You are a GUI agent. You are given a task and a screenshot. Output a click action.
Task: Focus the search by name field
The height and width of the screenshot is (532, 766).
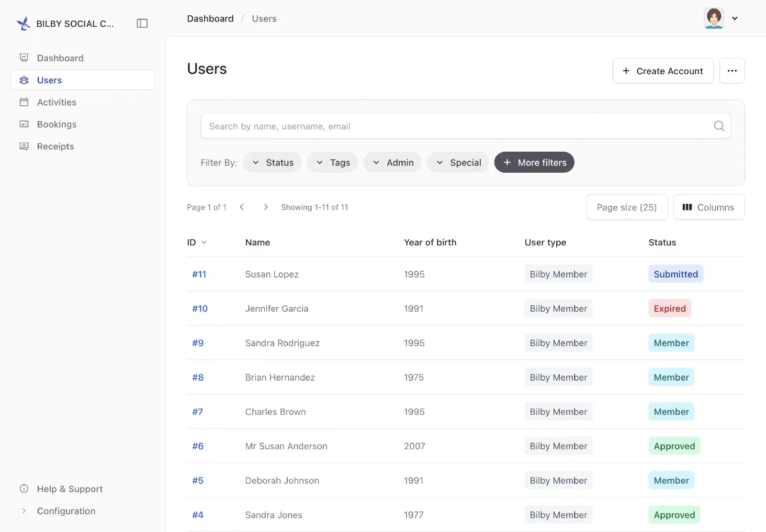point(466,126)
